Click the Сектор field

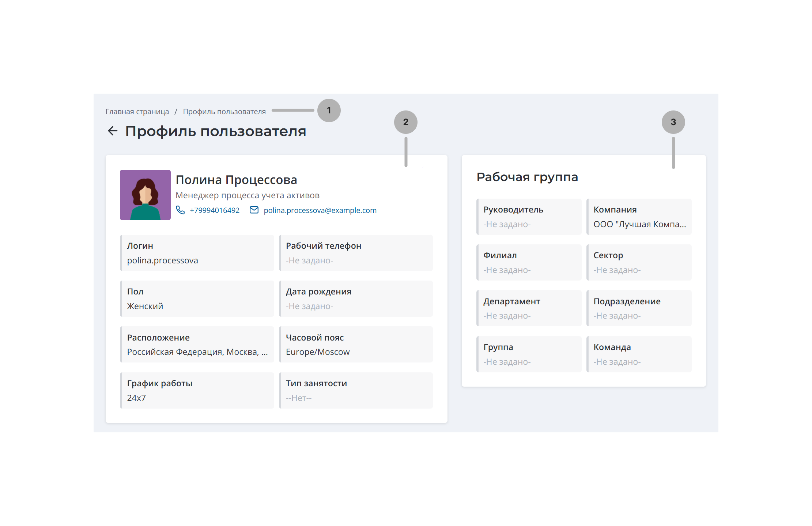pyautogui.click(x=639, y=262)
